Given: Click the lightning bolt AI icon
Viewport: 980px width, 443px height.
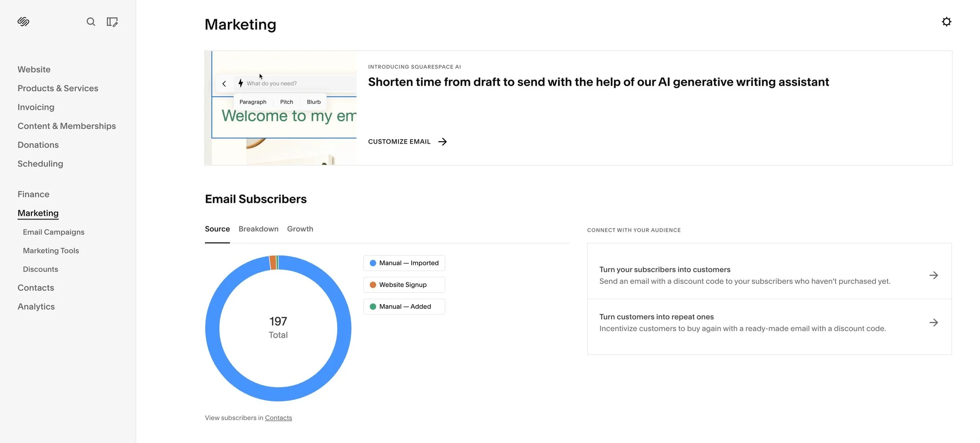Looking at the screenshot, I should (x=241, y=83).
